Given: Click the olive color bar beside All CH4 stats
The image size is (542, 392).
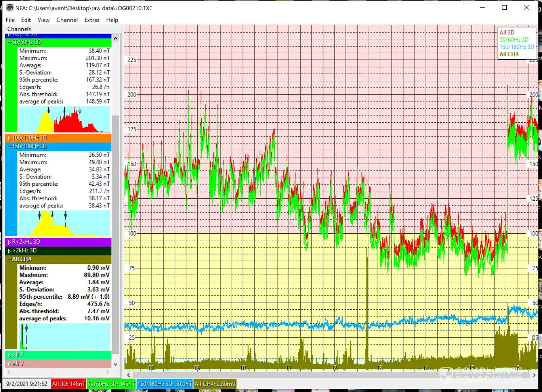Looking at the screenshot, I should [x=11, y=306].
